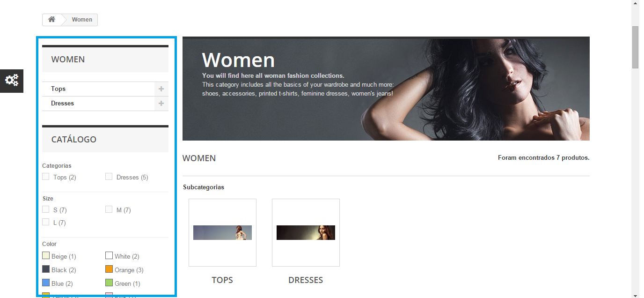Enable the size S filter checkbox
This screenshot has width=644, height=298.
46,209
